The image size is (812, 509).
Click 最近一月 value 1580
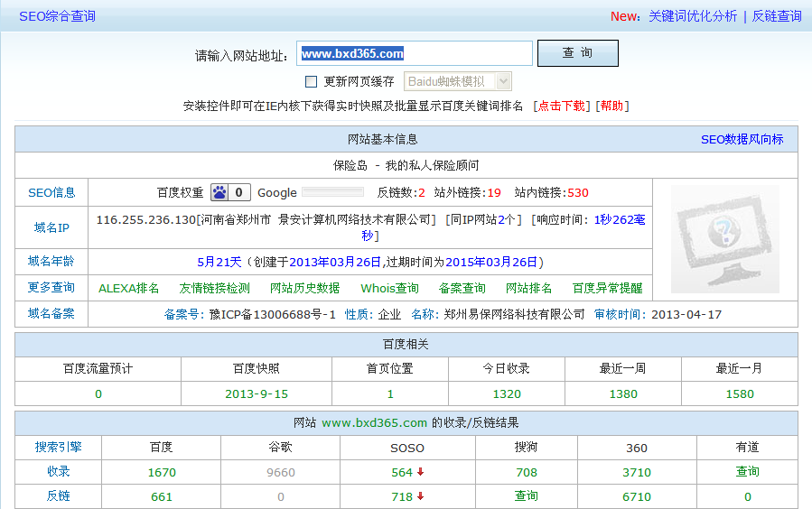point(740,394)
